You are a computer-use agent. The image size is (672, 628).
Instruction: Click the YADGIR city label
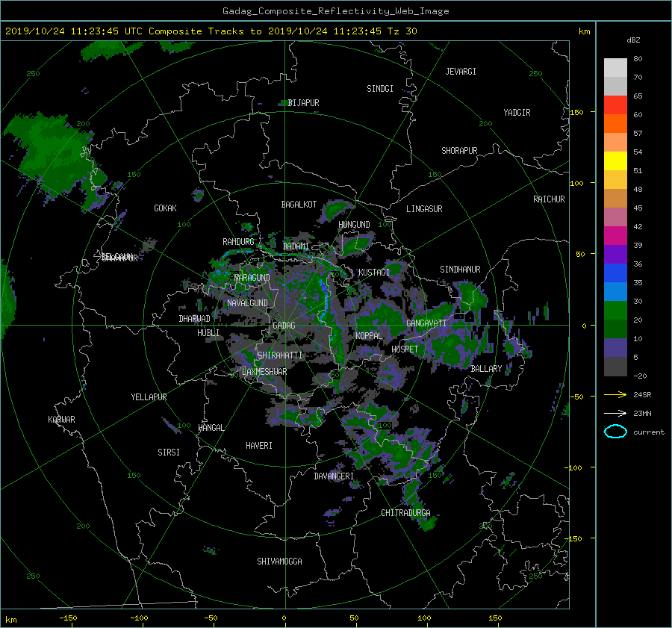pos(517,113)
